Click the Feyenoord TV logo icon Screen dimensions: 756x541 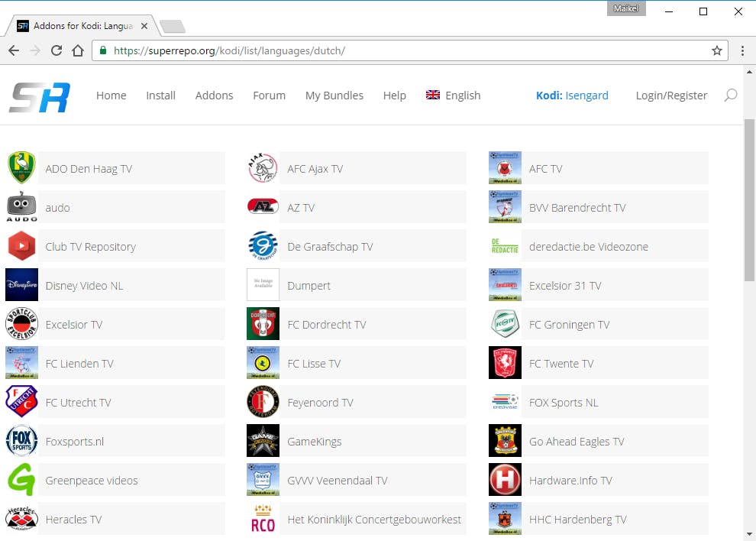coord(263,401)
